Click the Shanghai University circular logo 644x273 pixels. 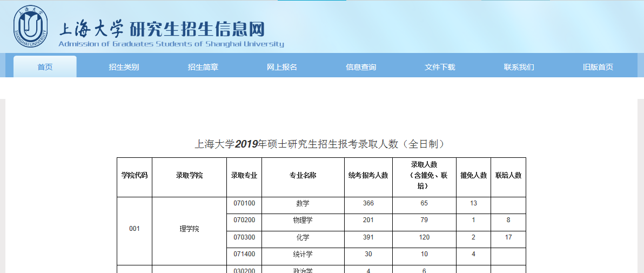point(30,27)
